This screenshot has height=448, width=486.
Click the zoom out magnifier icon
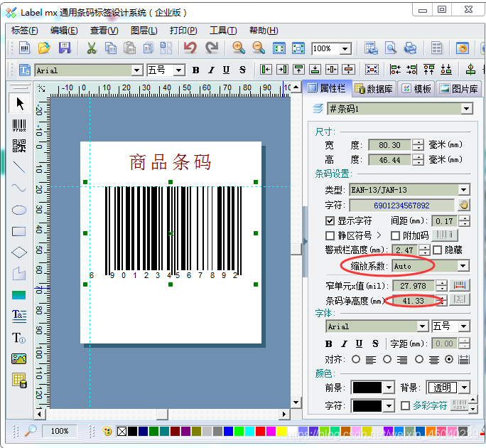(x=259, y=48)
